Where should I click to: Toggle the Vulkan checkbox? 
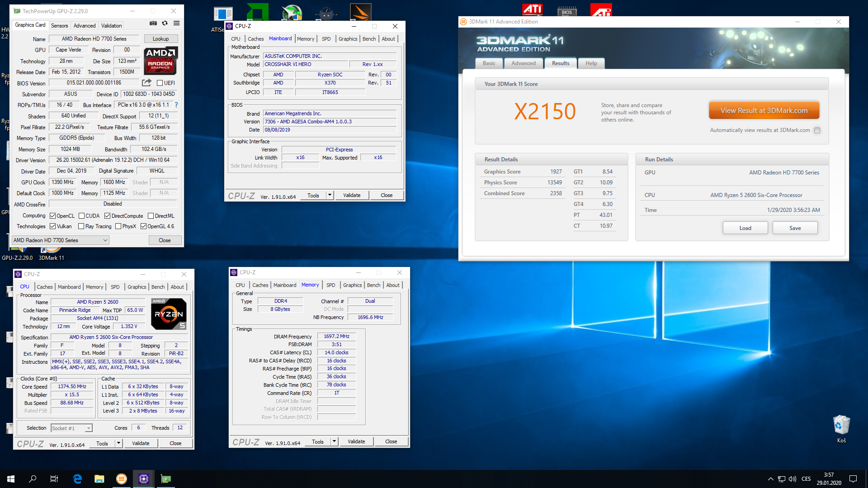click(52, 226)
